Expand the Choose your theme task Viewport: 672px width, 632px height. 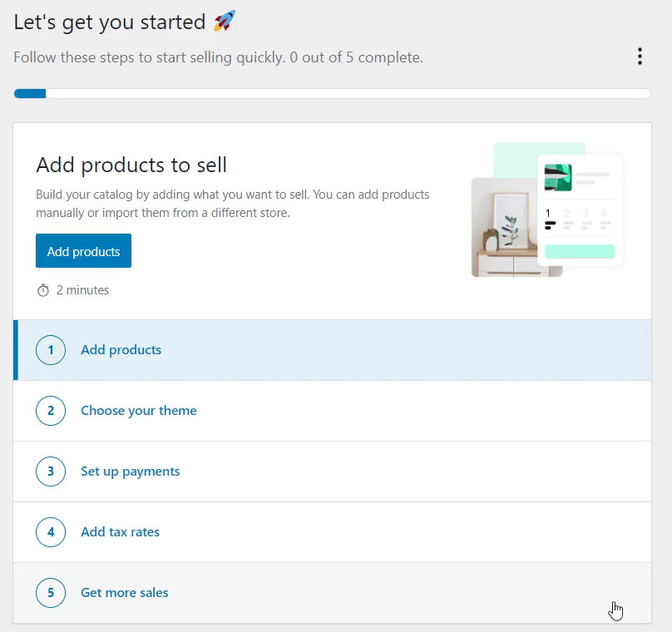coord(332,411)
